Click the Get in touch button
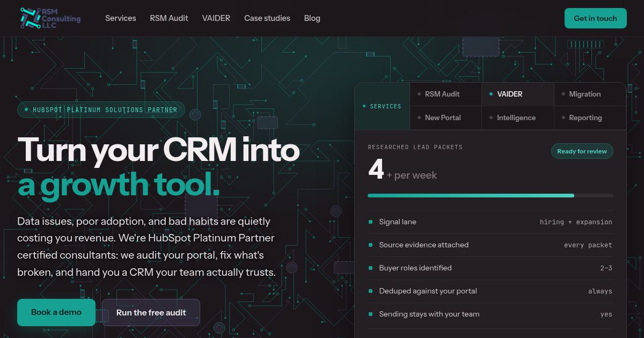The height and width of the screenshot is (338, 644). [x=596, y=18]
